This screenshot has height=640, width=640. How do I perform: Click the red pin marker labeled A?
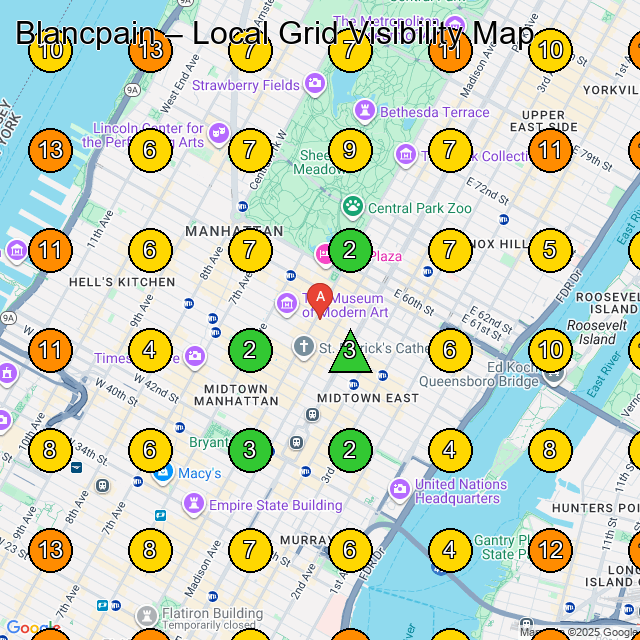tap(320, 301)
